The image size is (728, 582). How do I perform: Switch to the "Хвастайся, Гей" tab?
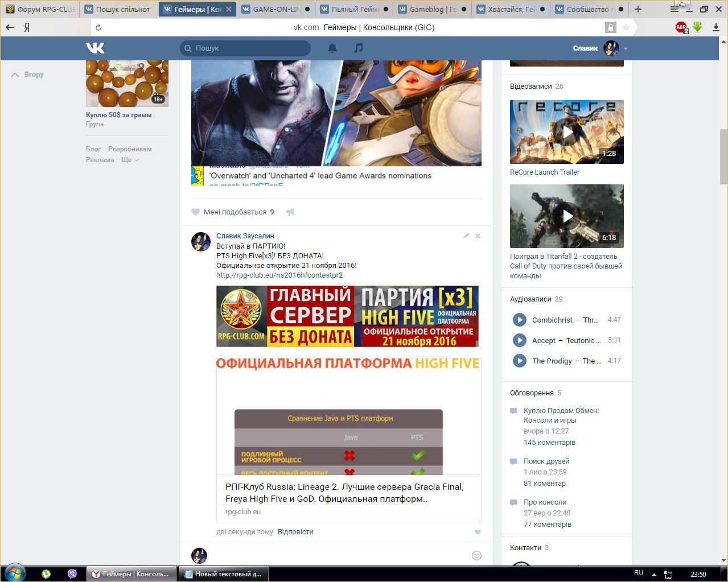pos(511,9)
